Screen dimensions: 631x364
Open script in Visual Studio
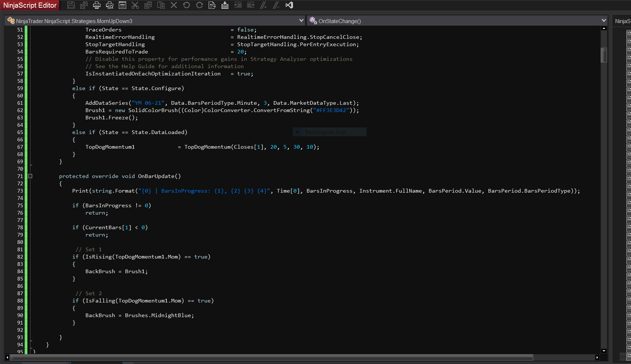(289, 5)
